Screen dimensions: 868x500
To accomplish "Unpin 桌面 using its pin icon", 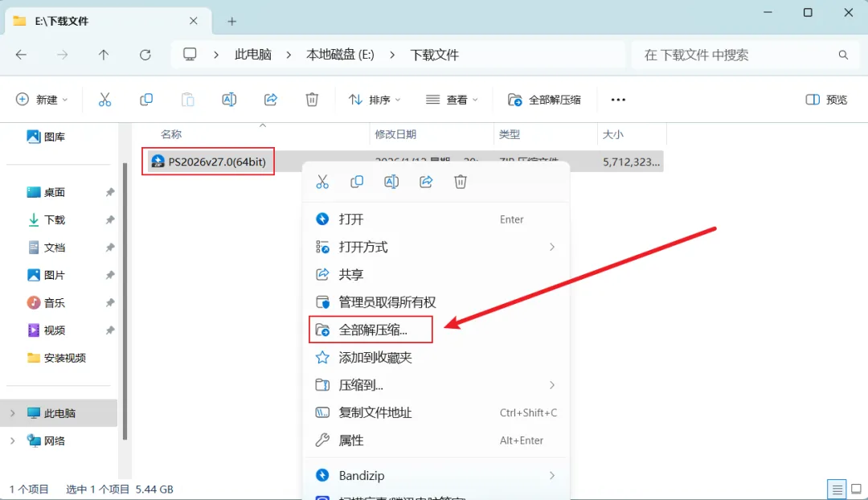I will (109, 192).
